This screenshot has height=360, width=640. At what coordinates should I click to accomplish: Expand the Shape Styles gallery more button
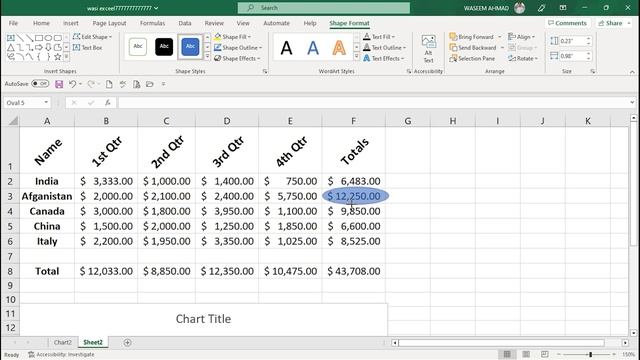click(x=207, y=57)
